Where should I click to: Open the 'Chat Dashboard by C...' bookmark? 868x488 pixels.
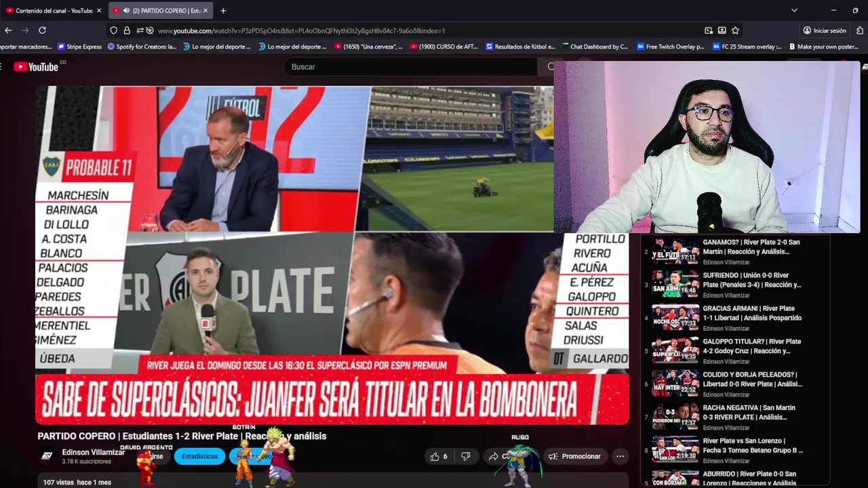(x=595, y=47)
